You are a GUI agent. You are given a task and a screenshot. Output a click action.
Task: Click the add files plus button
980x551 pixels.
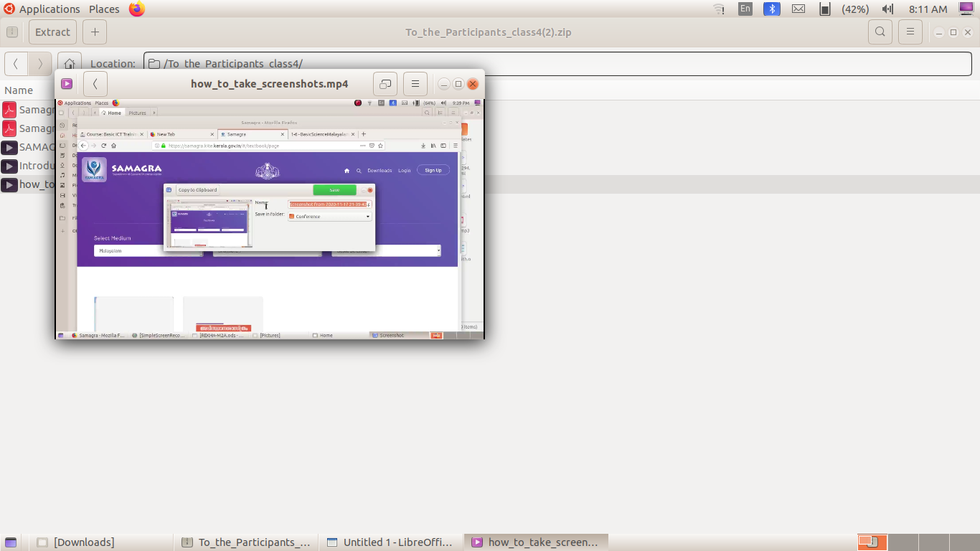tap(95, 32)
